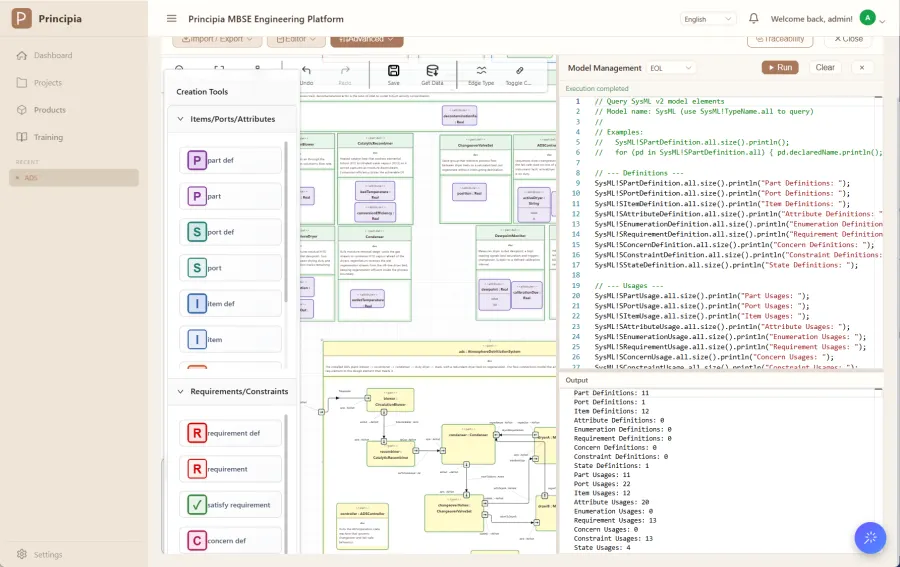Open the floating AI assistant button
900x567 pixels.
[x=870, y=538]
